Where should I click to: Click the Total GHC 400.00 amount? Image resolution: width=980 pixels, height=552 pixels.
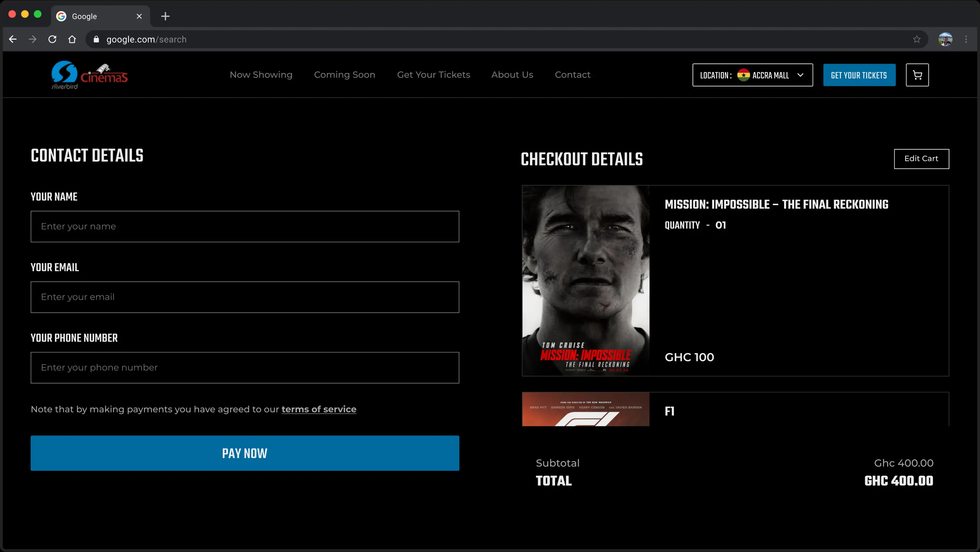[899, 481]
